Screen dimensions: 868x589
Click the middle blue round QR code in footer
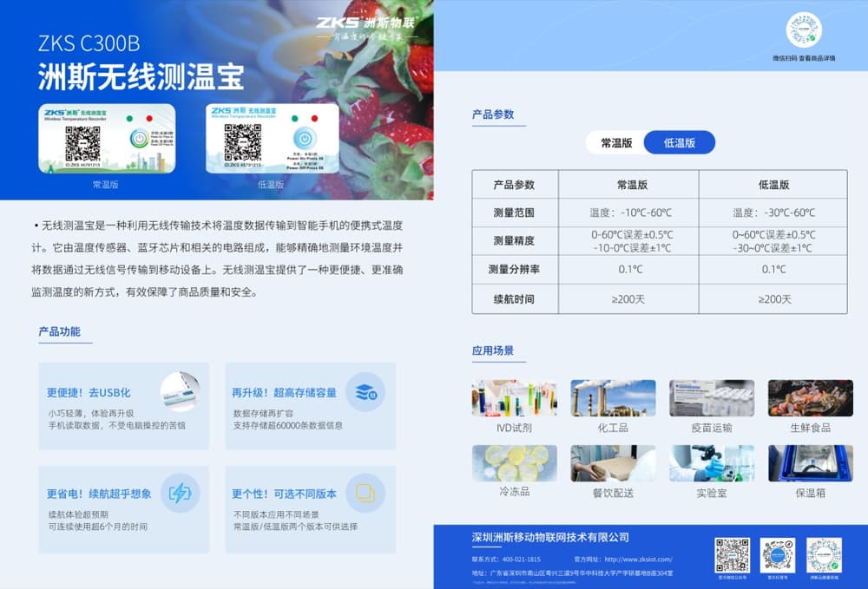[x=777, y=555]
